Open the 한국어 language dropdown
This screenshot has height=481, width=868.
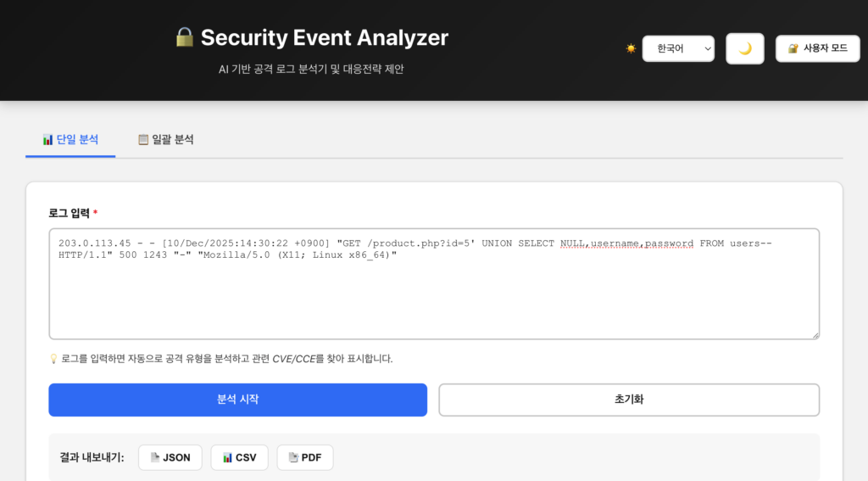[x=678, y=48]
